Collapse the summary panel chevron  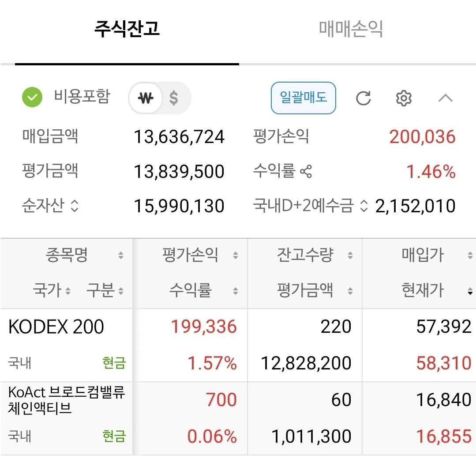(445, 98)
